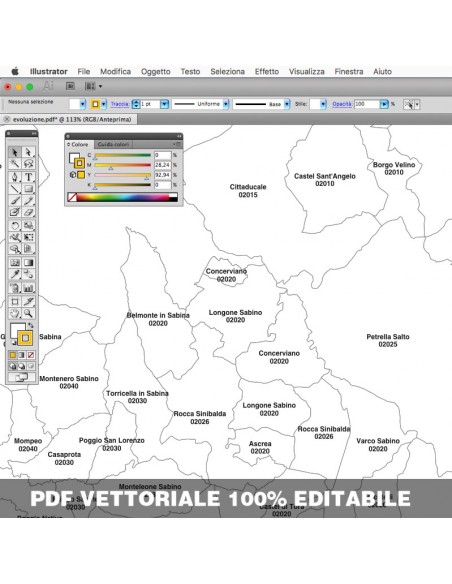Click the stroke weight stepper arrows
The height and width of the screenshot is (584, 452).
point(136,104)
